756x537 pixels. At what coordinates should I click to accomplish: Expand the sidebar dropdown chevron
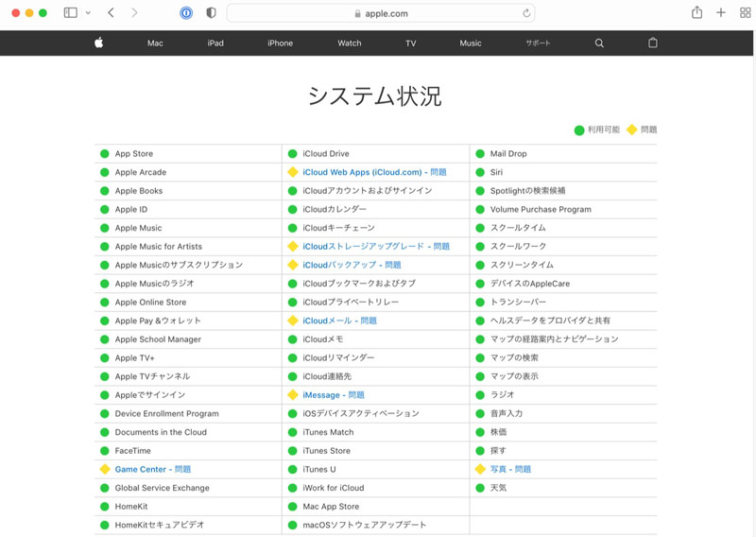pyautogui.click(x=88, y=13)
